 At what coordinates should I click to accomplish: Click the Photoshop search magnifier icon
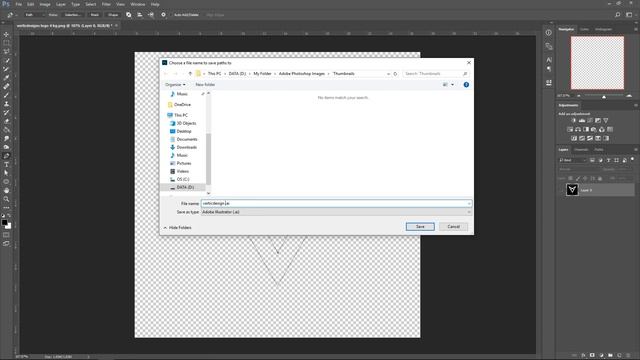(618, 15)
